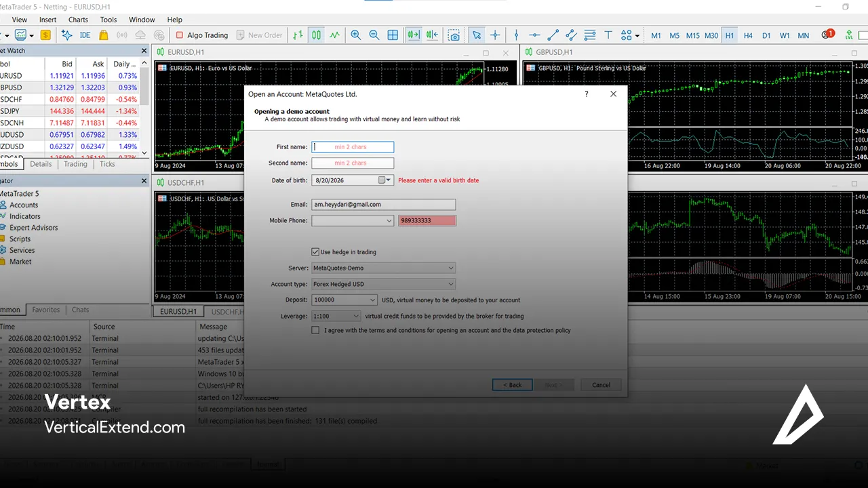The width and height of the screenshot is (868, 488).
Task: Select the text label T tool
Action: [x=608, y=35]
